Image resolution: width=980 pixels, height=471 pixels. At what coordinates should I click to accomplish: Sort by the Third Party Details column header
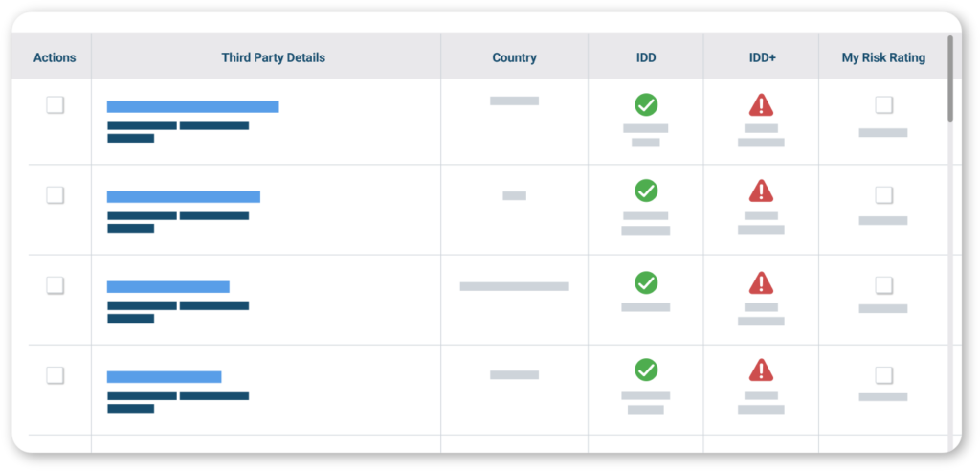click(273, 57)
